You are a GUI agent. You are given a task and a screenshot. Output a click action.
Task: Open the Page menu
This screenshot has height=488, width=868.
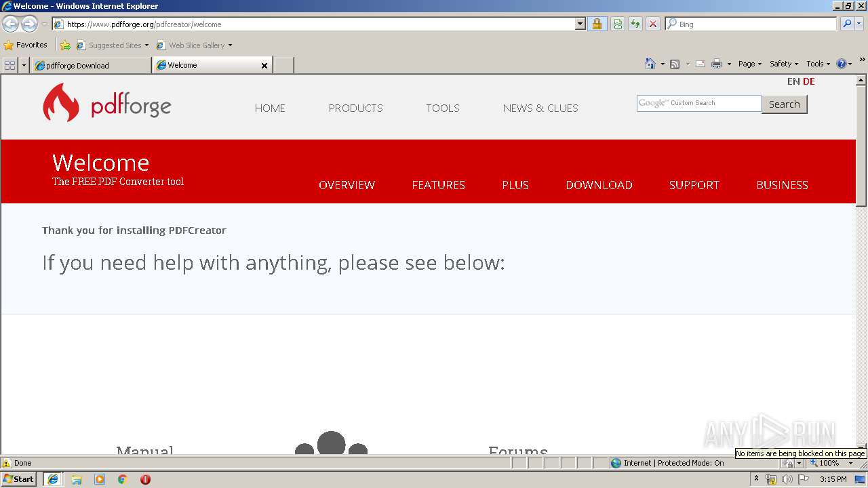point(749,64)
